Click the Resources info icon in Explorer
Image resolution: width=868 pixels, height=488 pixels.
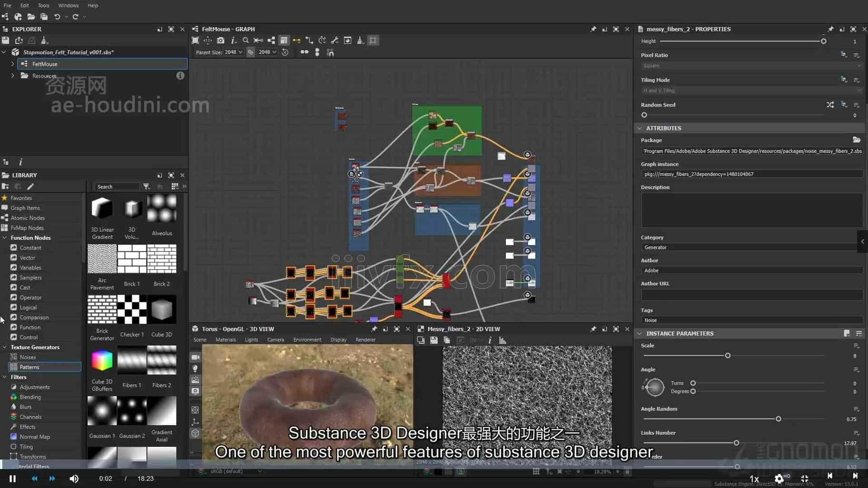tap(180, 76)
